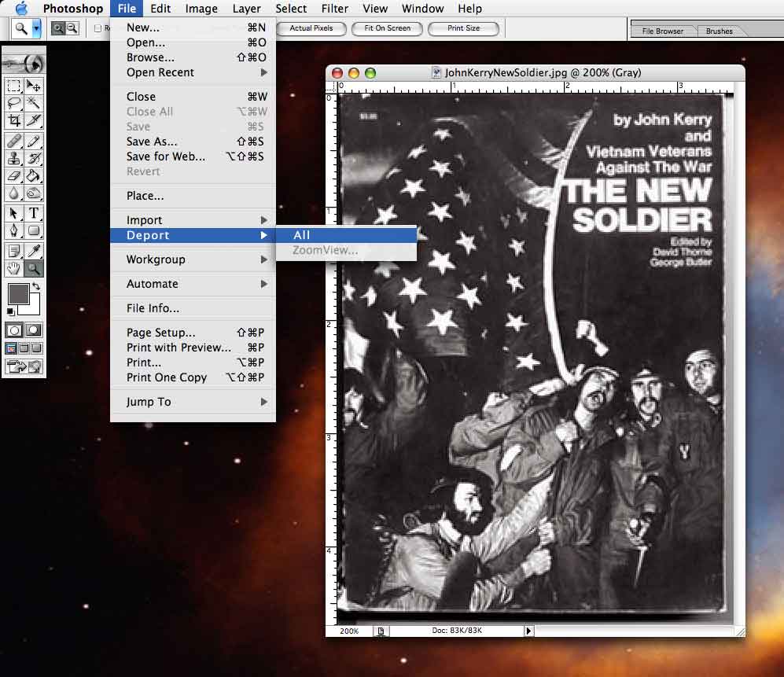784x677 pixels.
Task: Select the Move tool
Action: 34,86
